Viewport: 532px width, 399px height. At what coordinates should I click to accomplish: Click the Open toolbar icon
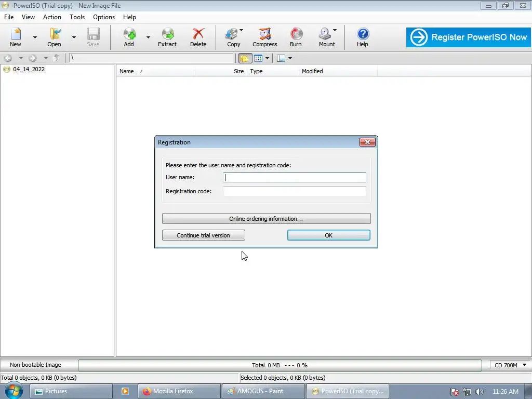pos(54,37)
